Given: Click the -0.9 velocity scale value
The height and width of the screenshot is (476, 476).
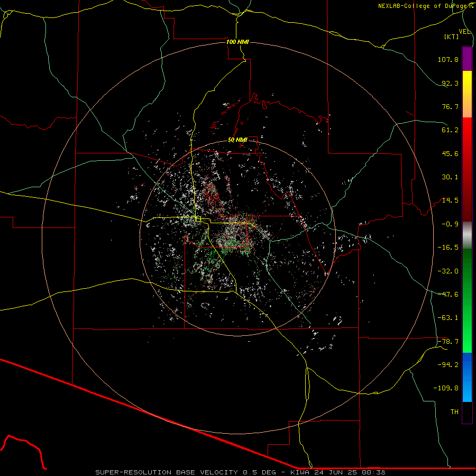Looking at the screenshot, I should tap(450, 224).
